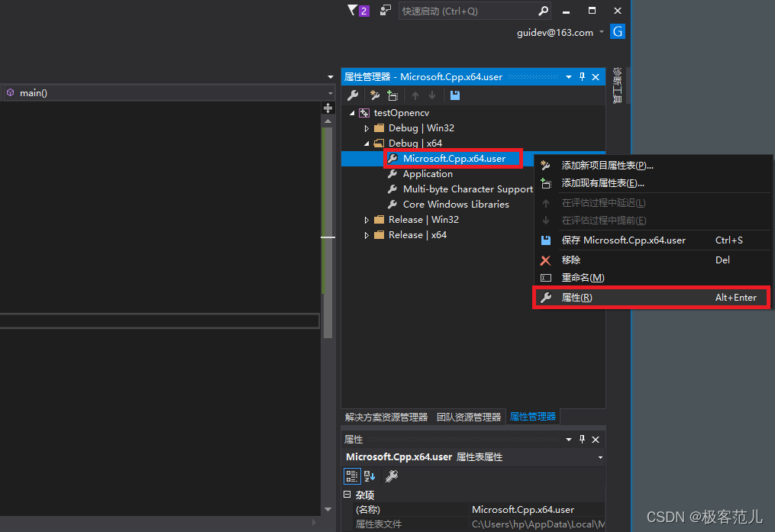Toggle the pin on the 属性 panel
The image size is (775, 532).
[581, 439]
